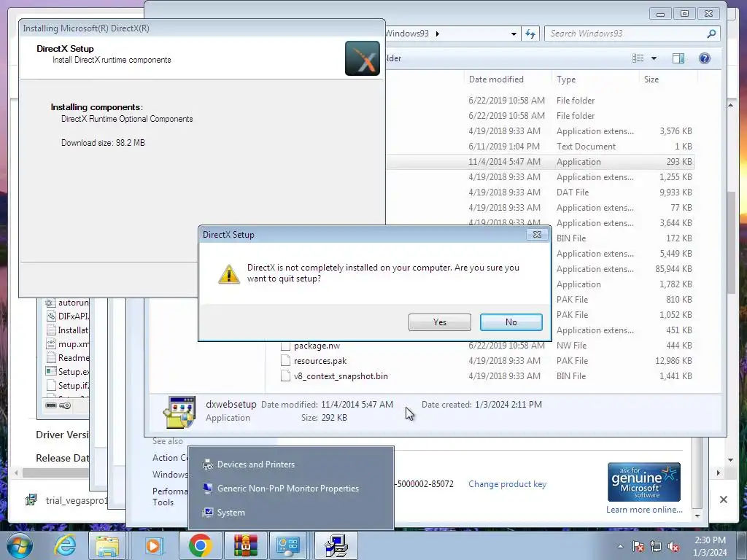Restore the Explorer window button
The width and height of the screenshot is (747, 560).
tap(684, 14)
